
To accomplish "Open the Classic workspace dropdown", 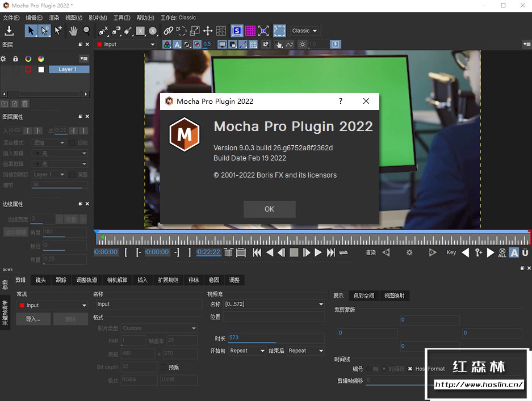I will click(304, 31).
